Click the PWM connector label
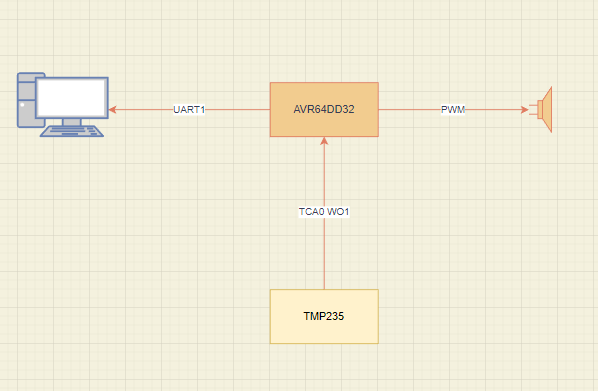The height and width of the screenshot is (391, 598). 453,110
